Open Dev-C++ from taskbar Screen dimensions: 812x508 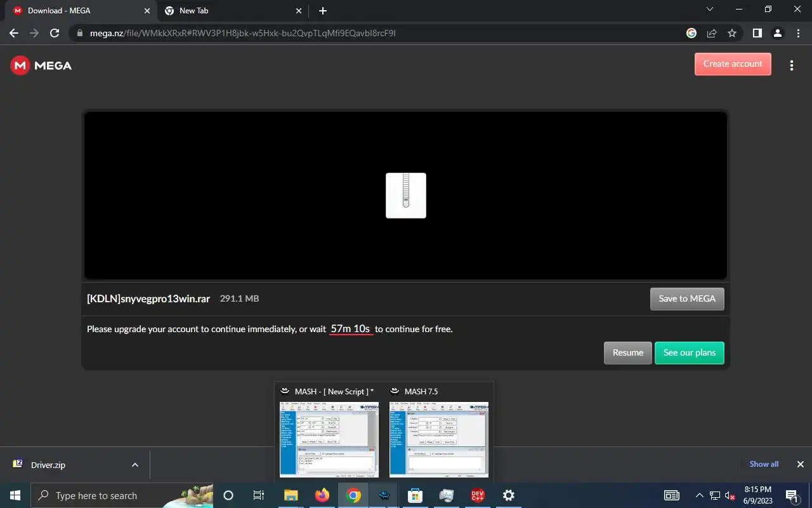point(478,495)
